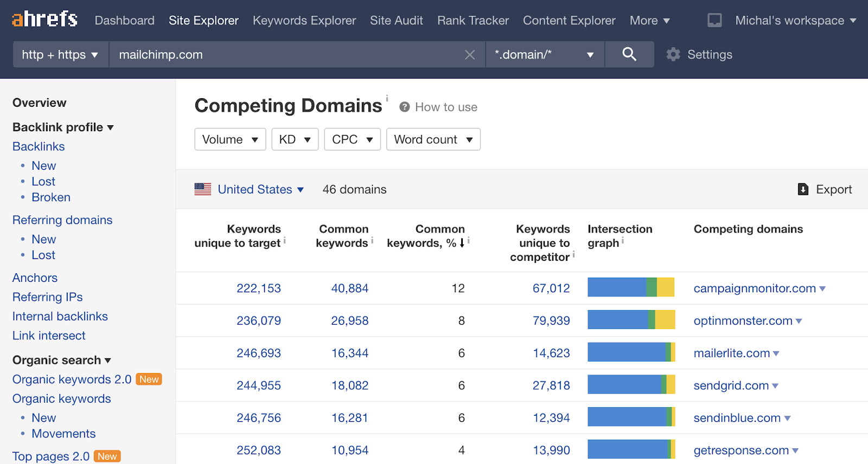
Task: Click the How to use help icon
Action: (404, 107)
